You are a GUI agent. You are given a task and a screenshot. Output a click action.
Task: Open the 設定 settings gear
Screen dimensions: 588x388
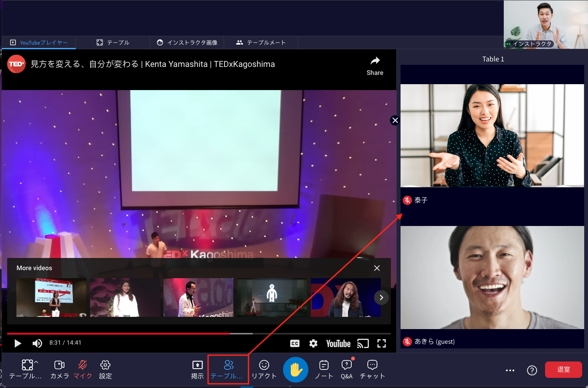pos(105,369)
